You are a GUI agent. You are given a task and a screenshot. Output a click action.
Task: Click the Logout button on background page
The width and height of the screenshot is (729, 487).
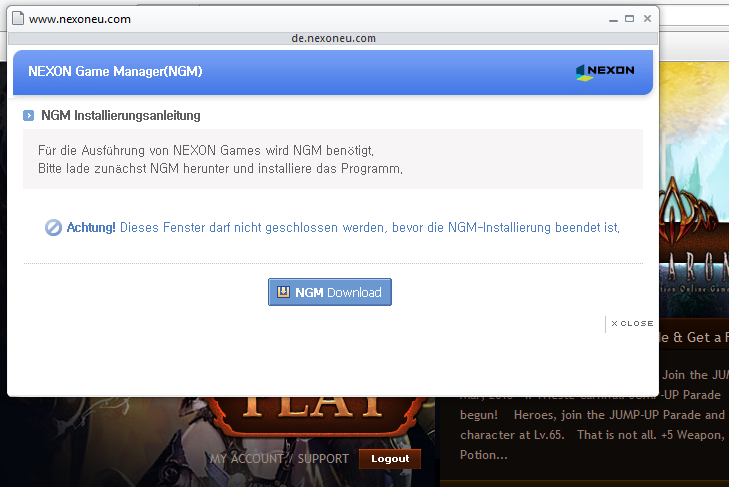tap(390, 459)
